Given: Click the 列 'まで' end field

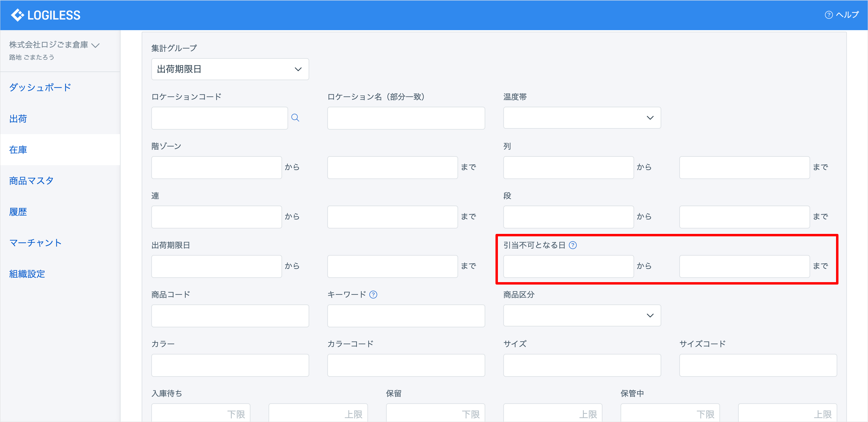Looking at the screenshot, I should point(745,168).
